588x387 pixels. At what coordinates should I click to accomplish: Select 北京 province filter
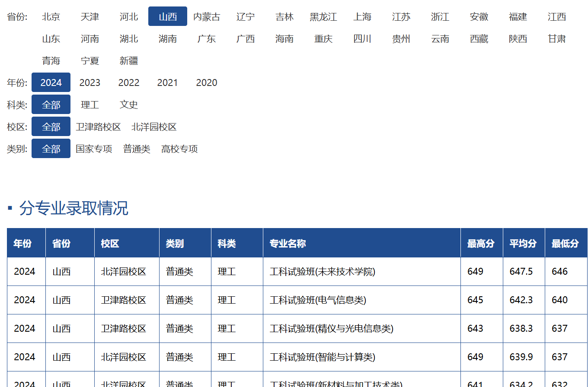click(x=51, y=17)
